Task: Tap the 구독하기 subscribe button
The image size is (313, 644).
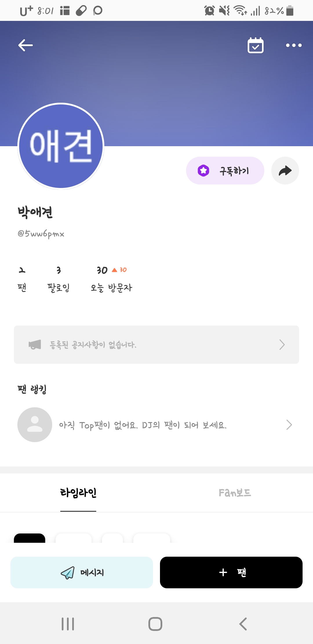Action: [x=225, y=171]
